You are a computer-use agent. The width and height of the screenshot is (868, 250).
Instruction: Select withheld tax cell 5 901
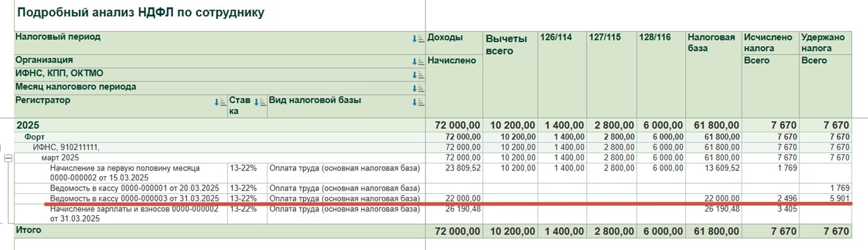839,198
